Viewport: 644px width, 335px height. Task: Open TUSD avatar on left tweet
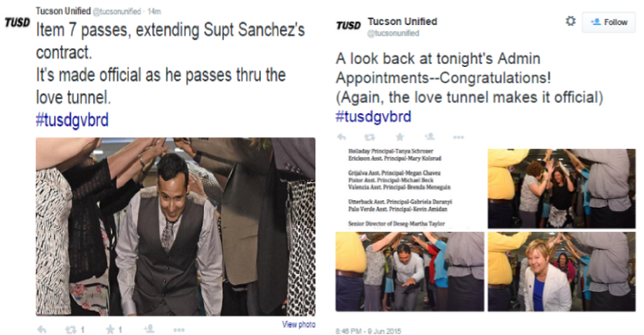18,22
